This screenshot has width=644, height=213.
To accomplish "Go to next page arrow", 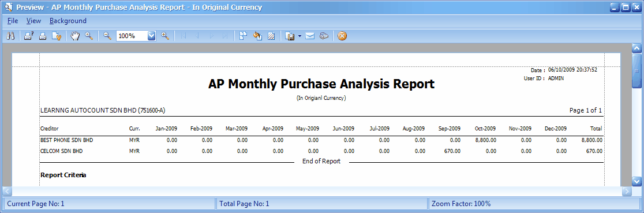I will click(212, 36).
